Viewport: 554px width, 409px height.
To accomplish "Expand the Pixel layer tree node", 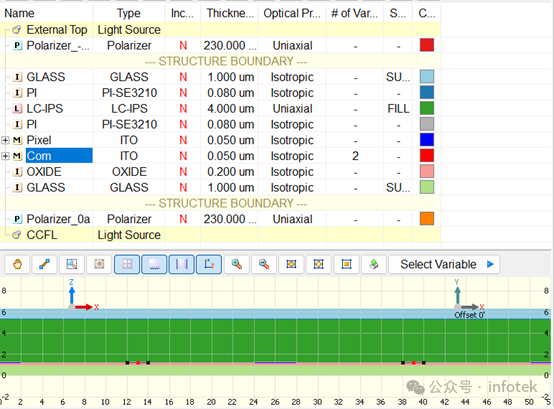I will [x=5, y=141].
